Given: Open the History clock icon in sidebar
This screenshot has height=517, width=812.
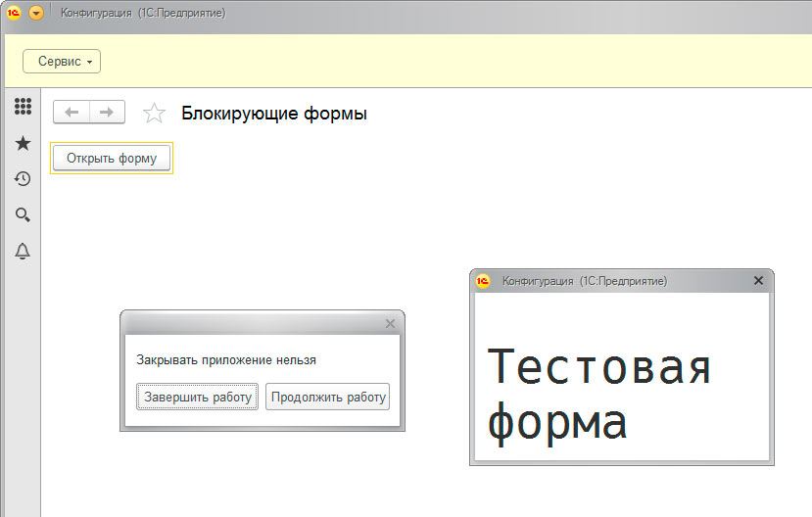Looking at the screenshot, I should pyautogui.click(x=23, y=179).
